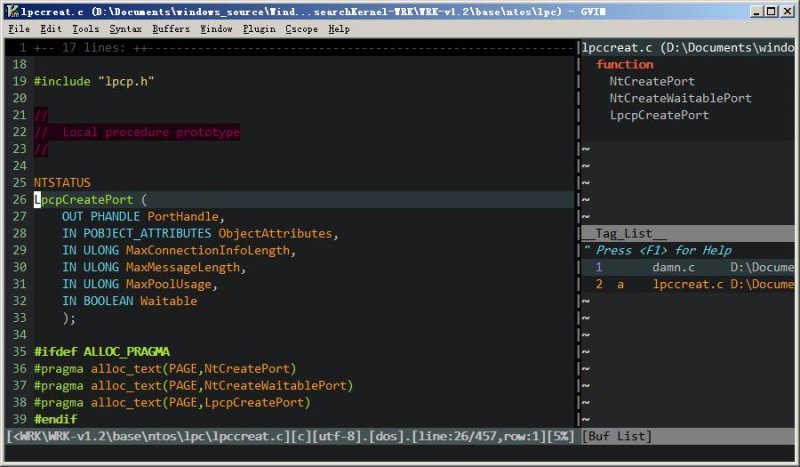Click the #endif line

56,419
